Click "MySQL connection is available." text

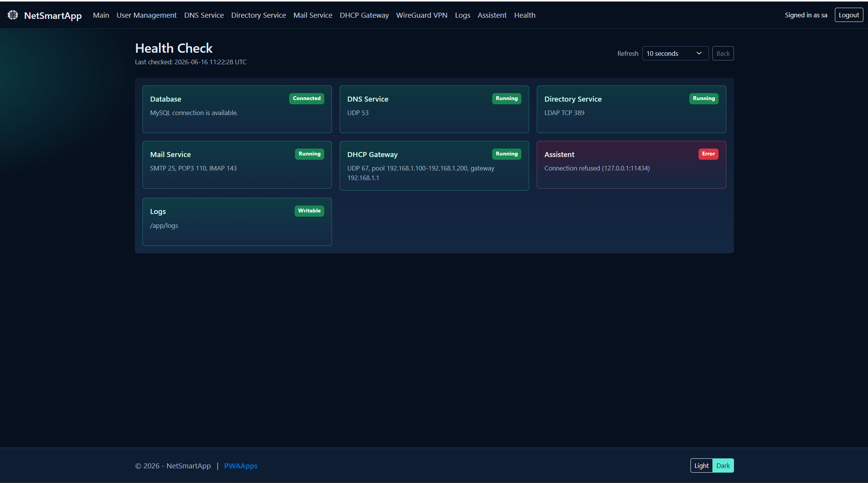tap(194, 113)
